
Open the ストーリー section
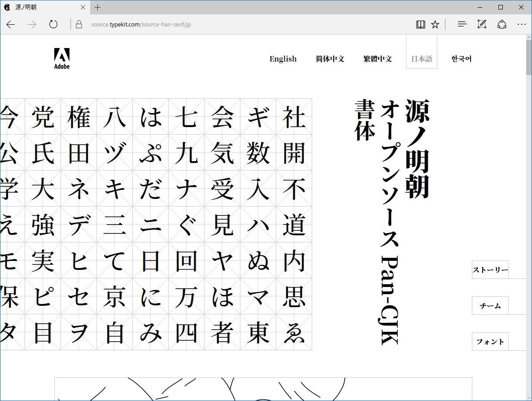[490, 270]
